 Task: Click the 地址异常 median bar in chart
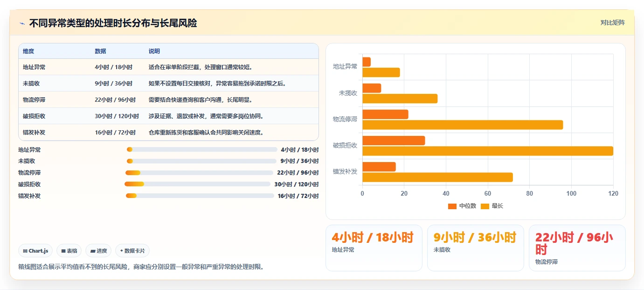pyautogui.click(x=367, y=62)
